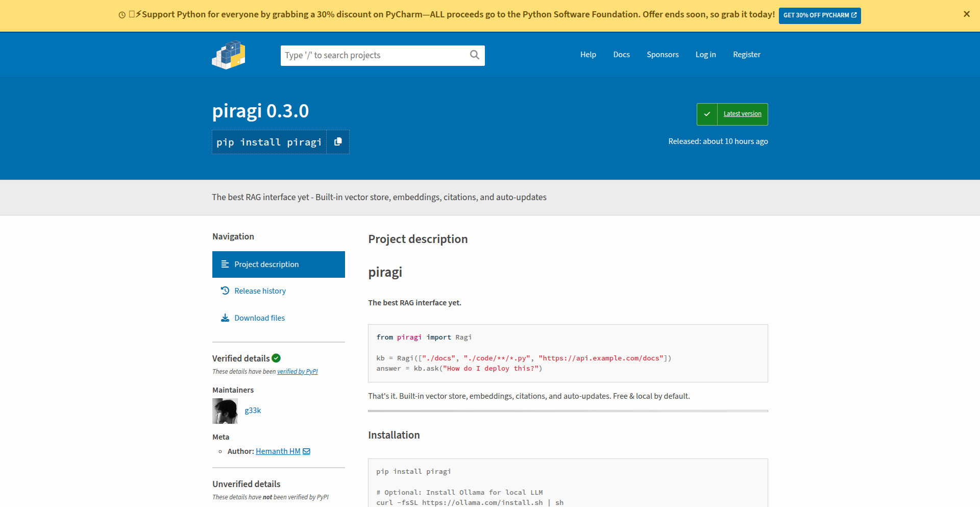Dismiss the PyCharm discount banner
This screenshot has height=507, width=980.
(x=966, y=14)
